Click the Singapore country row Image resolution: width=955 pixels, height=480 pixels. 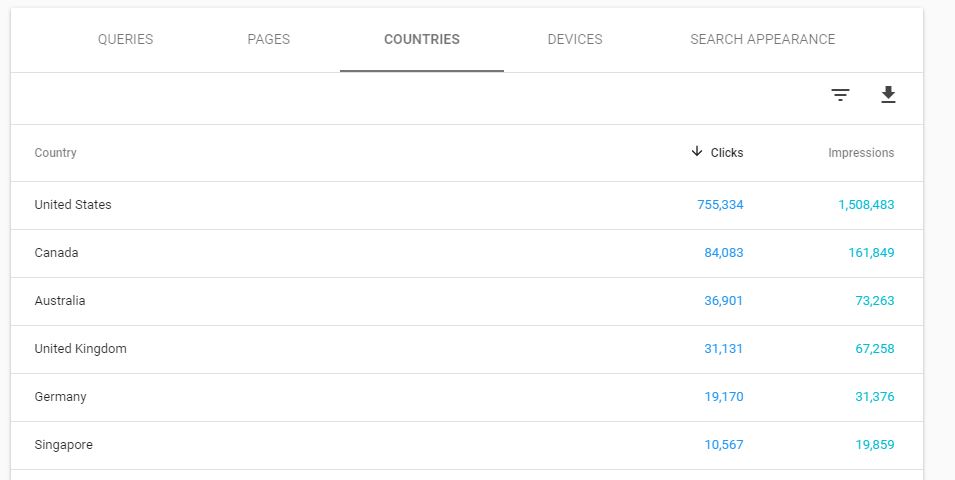point(63,445)
